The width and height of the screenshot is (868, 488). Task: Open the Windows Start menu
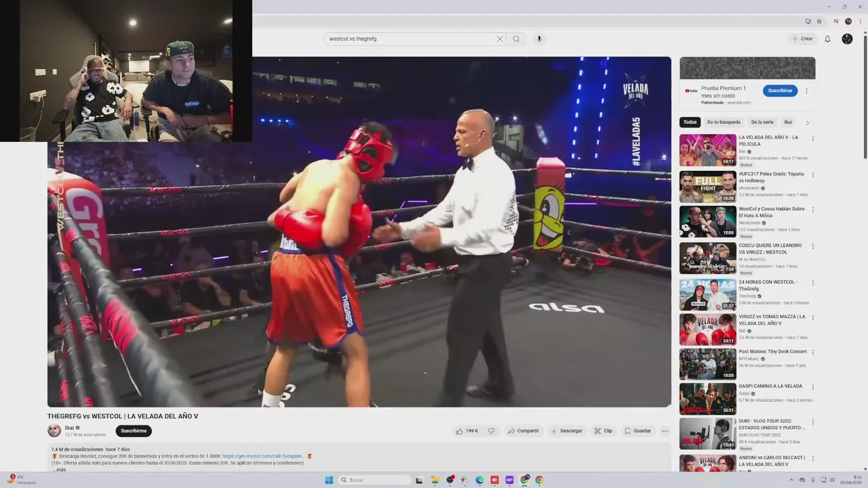329,480
